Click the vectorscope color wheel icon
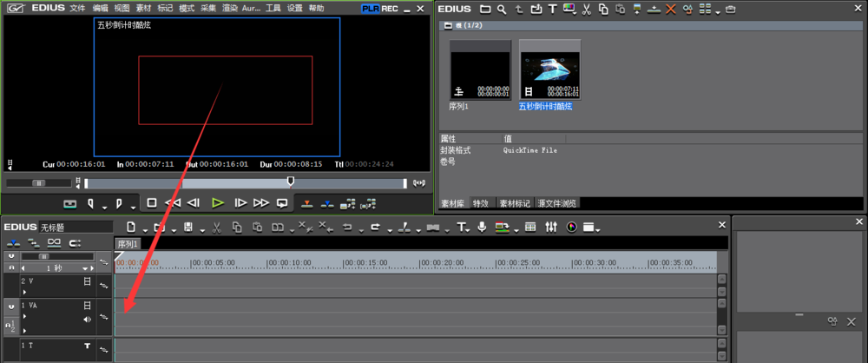Viewport: 868px width, 363px height. (x=571, y=228)
